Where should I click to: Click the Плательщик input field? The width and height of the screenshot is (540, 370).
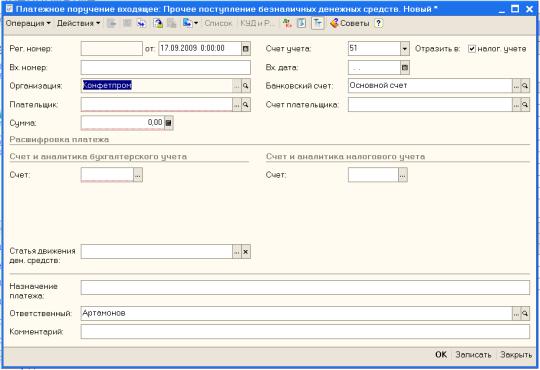pos(157,104)
